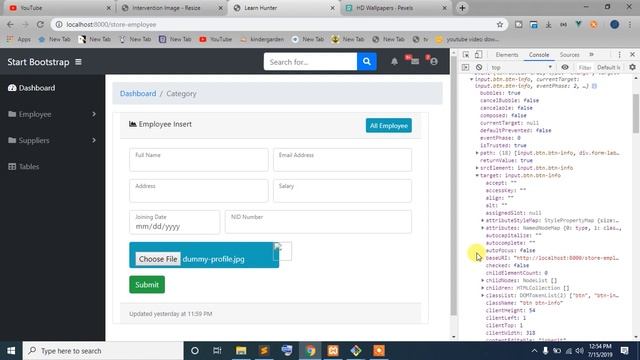Screen dimensions: 640x360
Task: Open the messages envelope icon
Action: tap(415, 62)
